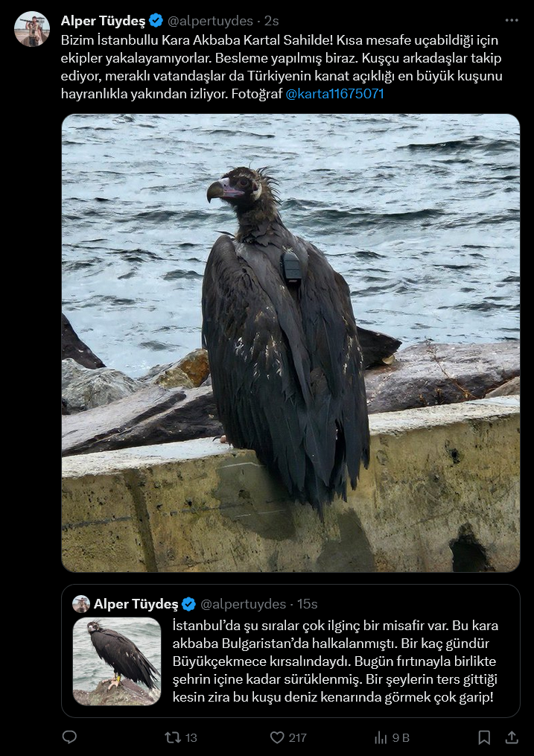
Task: Open the @karta11675071 mention link
Action: pos(334,94)
